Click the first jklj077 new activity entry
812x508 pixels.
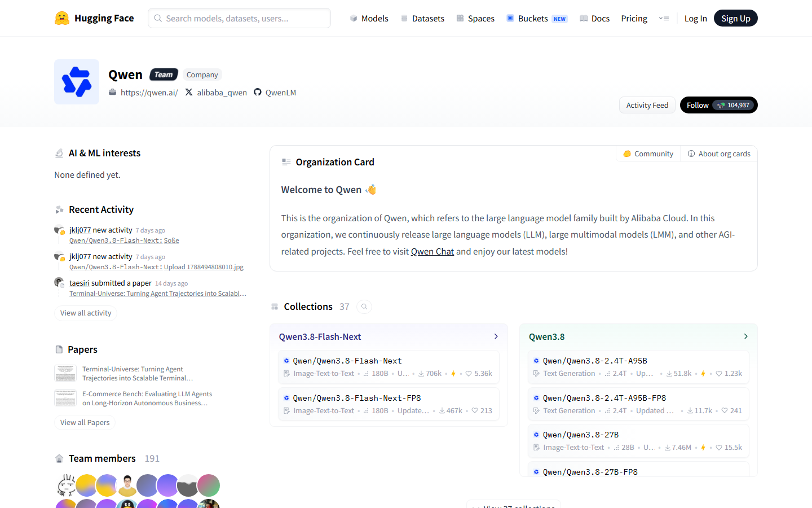coord(101,230)
